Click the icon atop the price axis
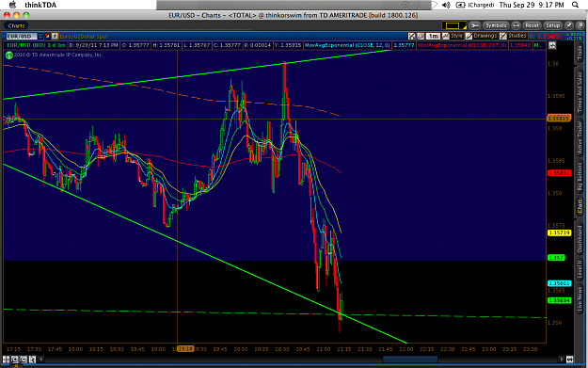 [x=552, y=45]
